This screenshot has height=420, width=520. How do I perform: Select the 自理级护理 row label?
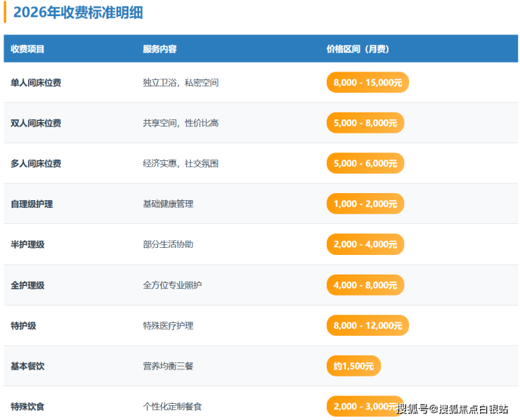point(32,204)
